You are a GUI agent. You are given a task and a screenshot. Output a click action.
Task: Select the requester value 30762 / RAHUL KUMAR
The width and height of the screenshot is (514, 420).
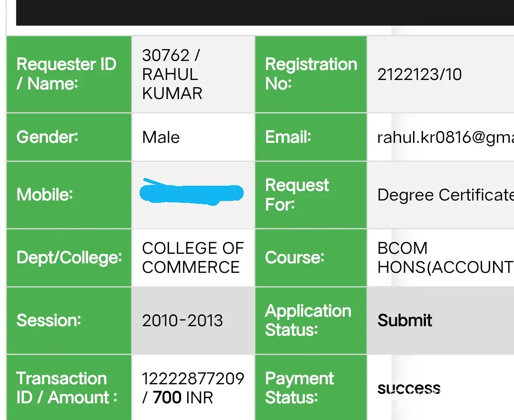click(x=172, y=74)
